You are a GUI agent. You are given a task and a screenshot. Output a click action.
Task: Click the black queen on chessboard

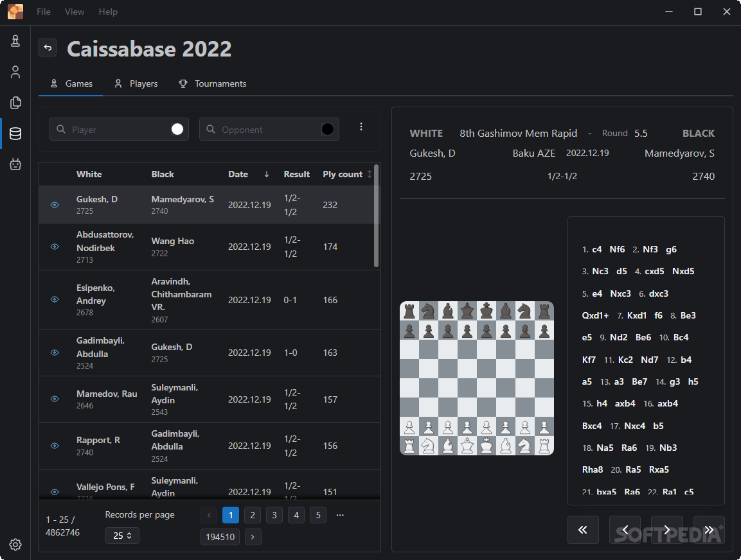click(x=467, y=311)
